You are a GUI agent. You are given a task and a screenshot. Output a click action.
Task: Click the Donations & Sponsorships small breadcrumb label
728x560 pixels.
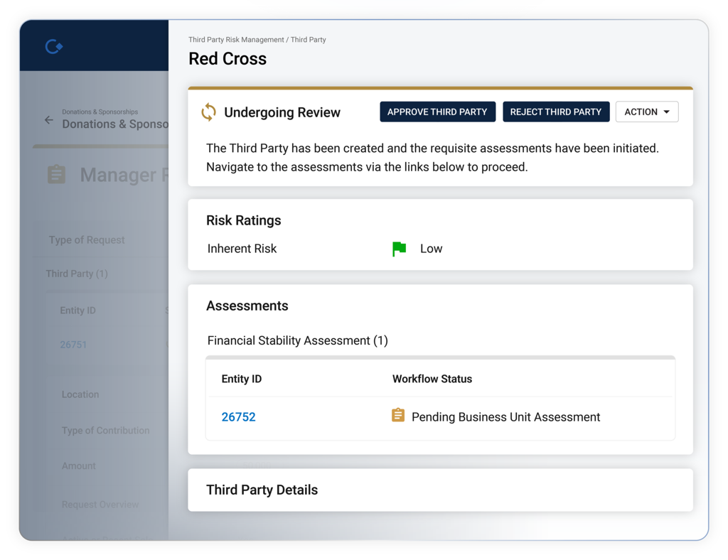[x=100, y=112]
